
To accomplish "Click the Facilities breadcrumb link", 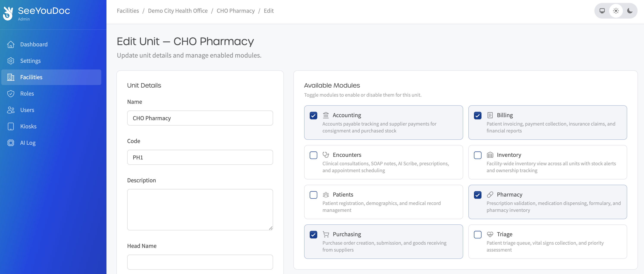I will (128, 11).
